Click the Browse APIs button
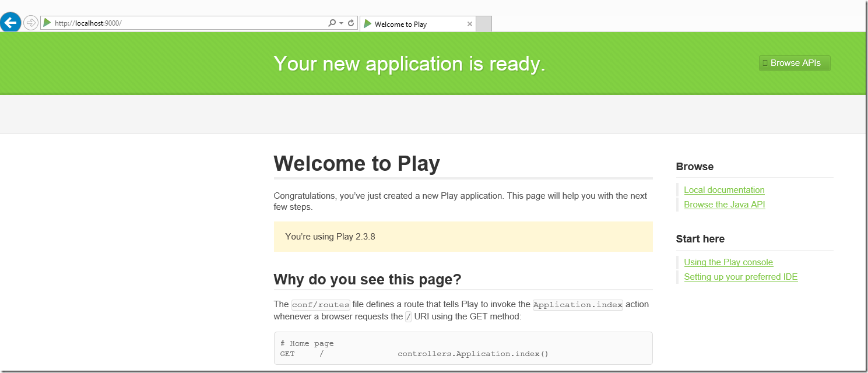 click(795, 63)
